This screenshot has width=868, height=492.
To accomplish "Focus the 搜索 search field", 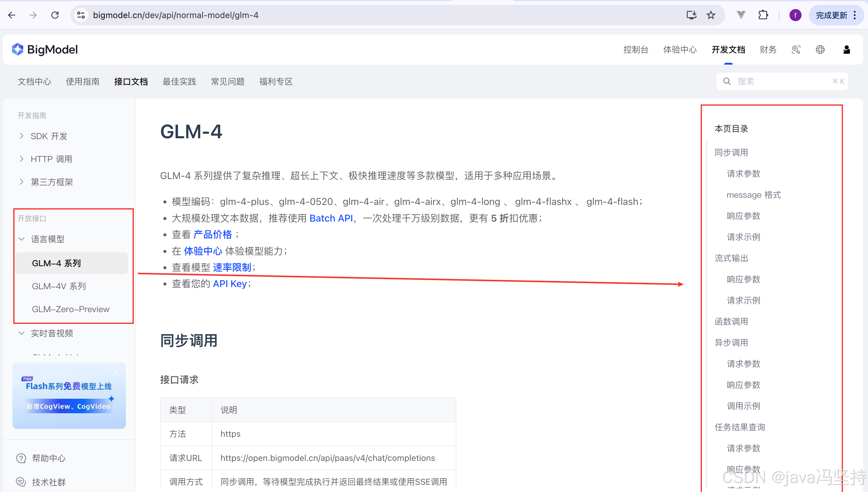I will click(x=782, y=81).
